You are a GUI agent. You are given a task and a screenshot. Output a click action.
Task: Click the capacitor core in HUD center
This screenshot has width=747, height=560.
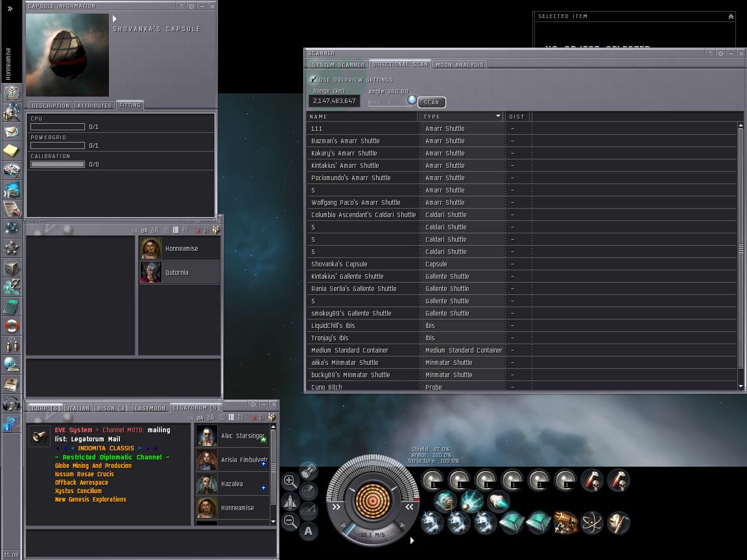pyautogui.click(x=373, y=500)
